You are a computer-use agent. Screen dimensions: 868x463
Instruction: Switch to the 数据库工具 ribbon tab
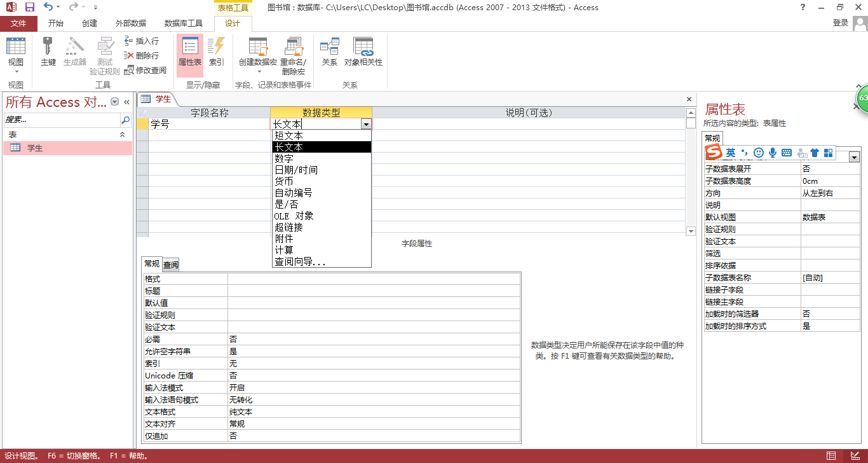click(184, 24)
